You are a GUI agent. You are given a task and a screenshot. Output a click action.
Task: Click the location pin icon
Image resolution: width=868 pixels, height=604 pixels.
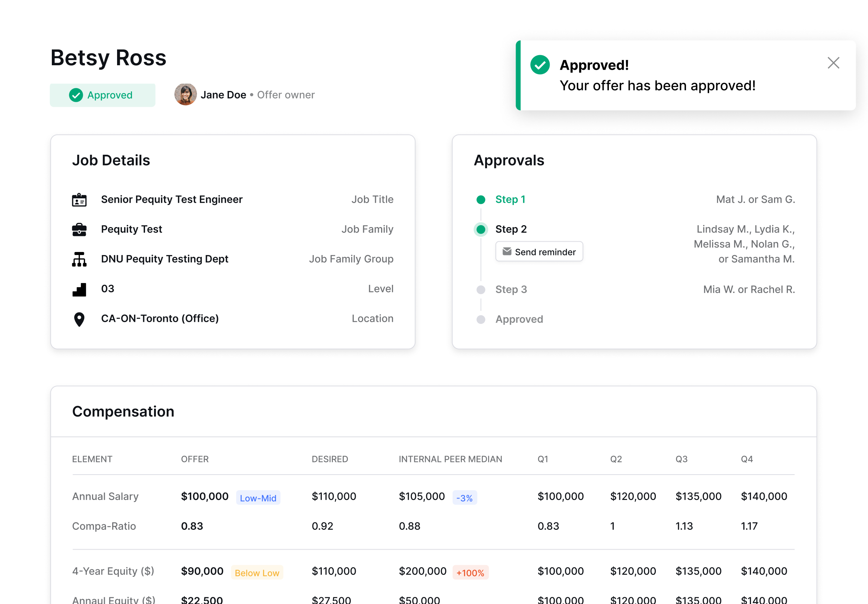coord(79,320)
